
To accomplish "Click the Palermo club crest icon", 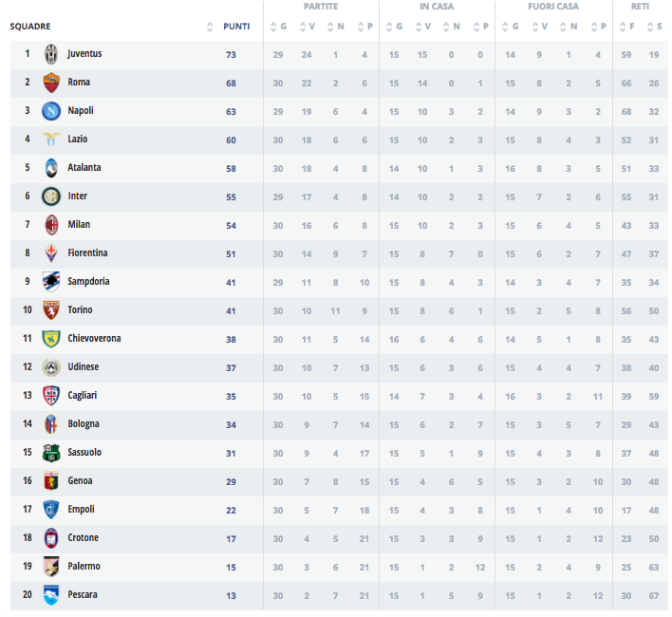I will tap(51, 567).
